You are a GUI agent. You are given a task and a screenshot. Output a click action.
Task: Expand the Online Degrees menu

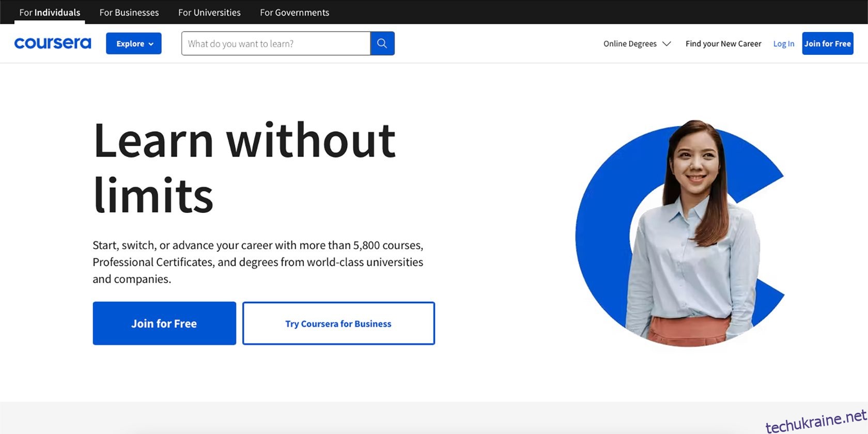(637, 44)
